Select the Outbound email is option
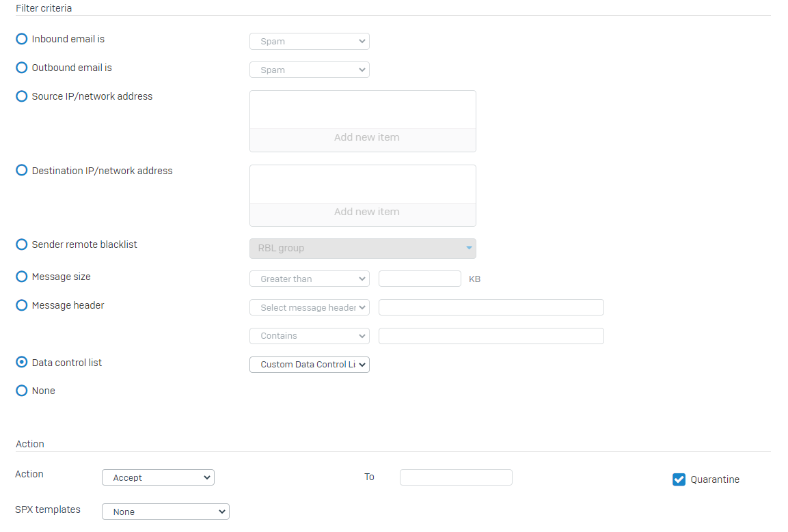This screenshot has width=788, height=532. 22,68
